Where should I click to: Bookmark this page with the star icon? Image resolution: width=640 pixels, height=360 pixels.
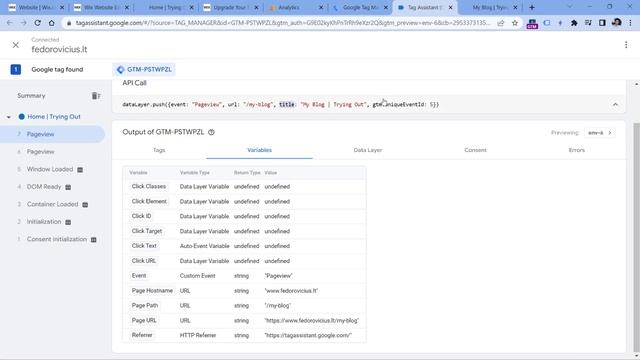515,23
